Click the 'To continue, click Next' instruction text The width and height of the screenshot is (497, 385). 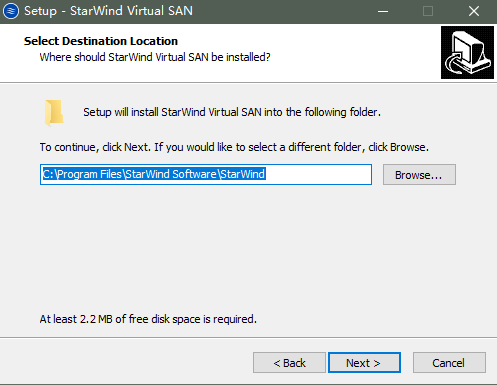click(234, 147)
